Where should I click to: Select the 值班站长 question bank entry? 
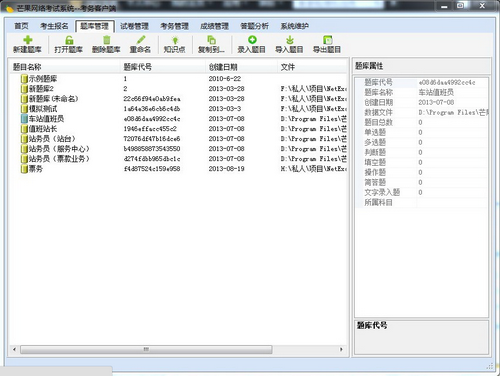click(43, 129)
